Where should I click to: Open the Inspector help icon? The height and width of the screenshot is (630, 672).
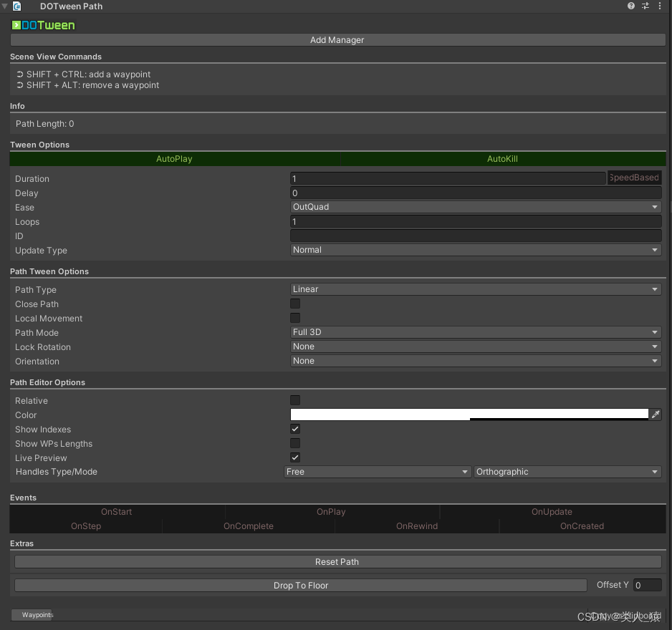tap(630, 6)
